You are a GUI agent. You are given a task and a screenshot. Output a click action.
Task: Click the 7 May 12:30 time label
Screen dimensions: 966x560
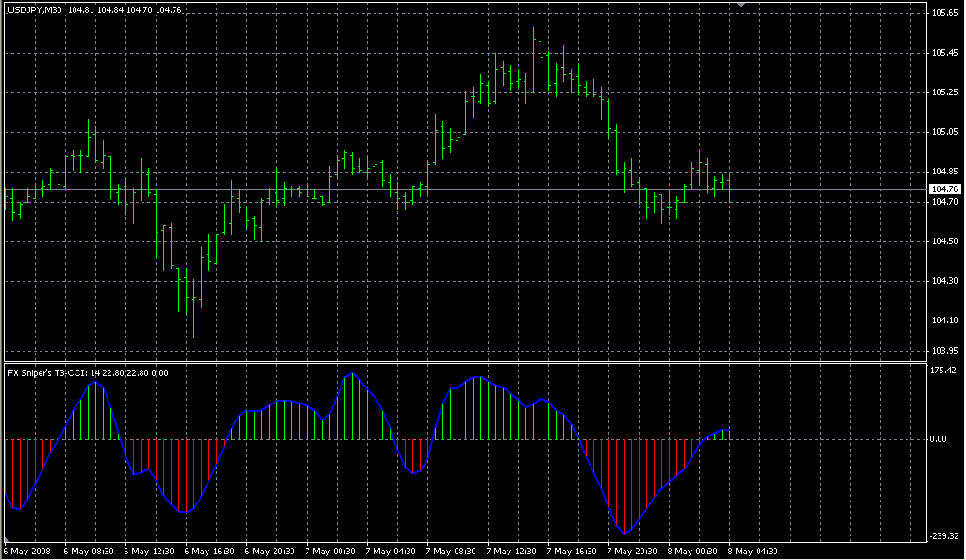[x=510, y=551]
